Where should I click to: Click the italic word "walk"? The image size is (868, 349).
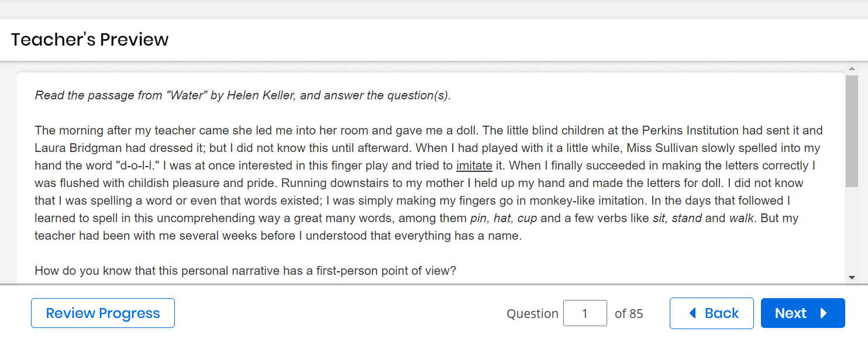tap(742, 218)
